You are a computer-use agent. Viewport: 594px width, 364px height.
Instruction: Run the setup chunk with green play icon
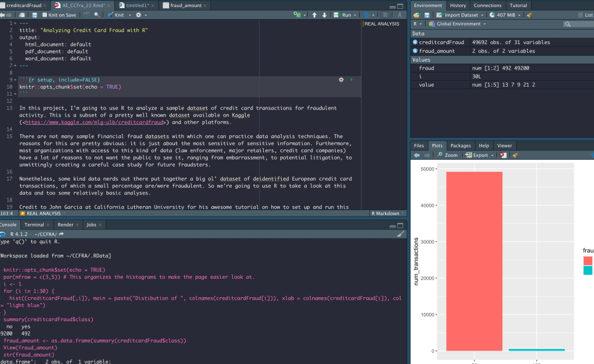click(x=351, y=79)
